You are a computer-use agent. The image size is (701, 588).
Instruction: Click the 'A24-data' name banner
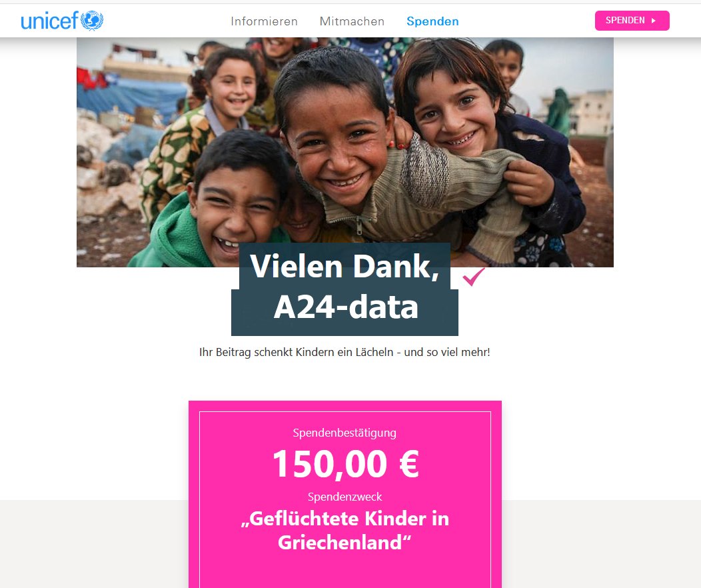coord(345,312)
